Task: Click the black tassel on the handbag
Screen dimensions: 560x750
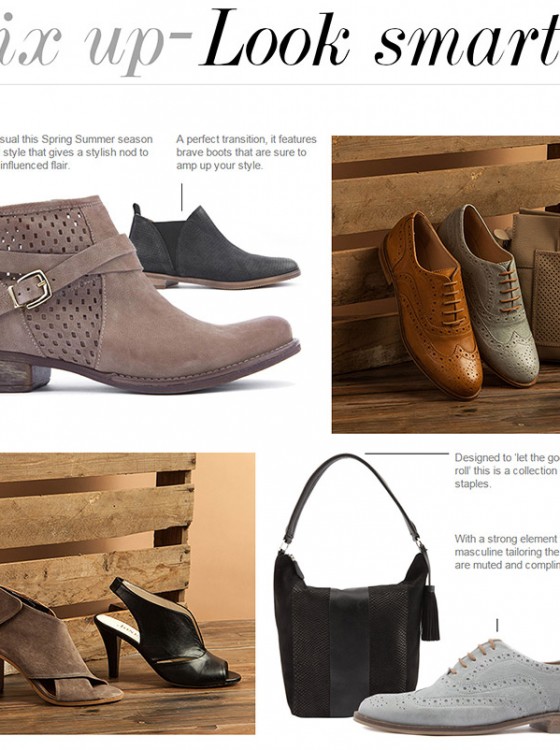Action: (430, 615)
